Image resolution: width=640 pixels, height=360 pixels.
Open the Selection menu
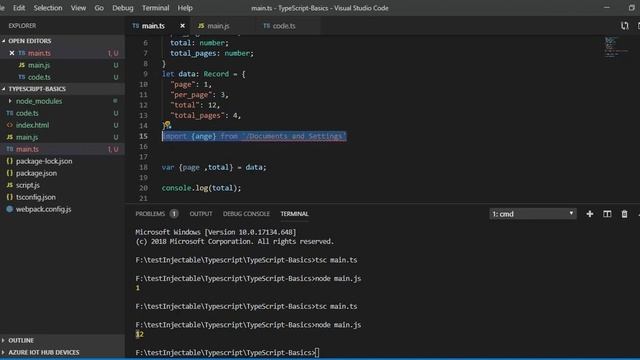tap(48, 8)
